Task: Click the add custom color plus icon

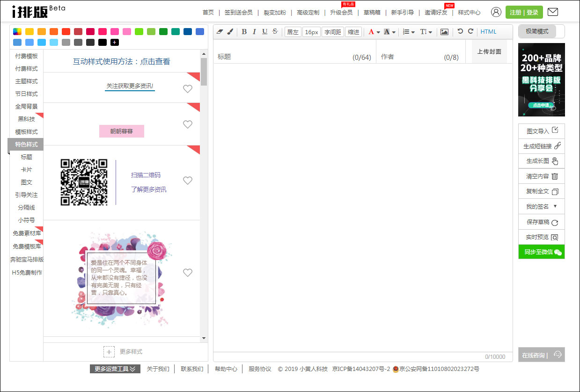Action: point(115,43)
